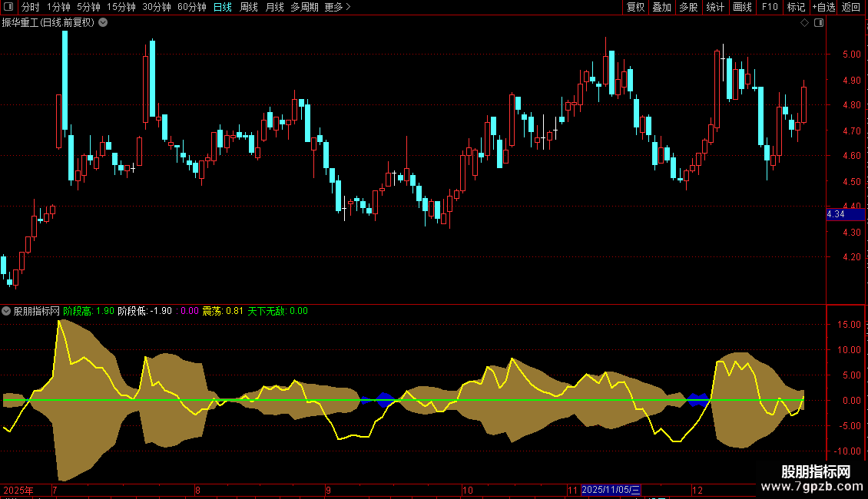Click the 阶段低: -1.90 indicator value
Image resolution: width=868 pixels, height=499 pixels.
tap(145, 311)
